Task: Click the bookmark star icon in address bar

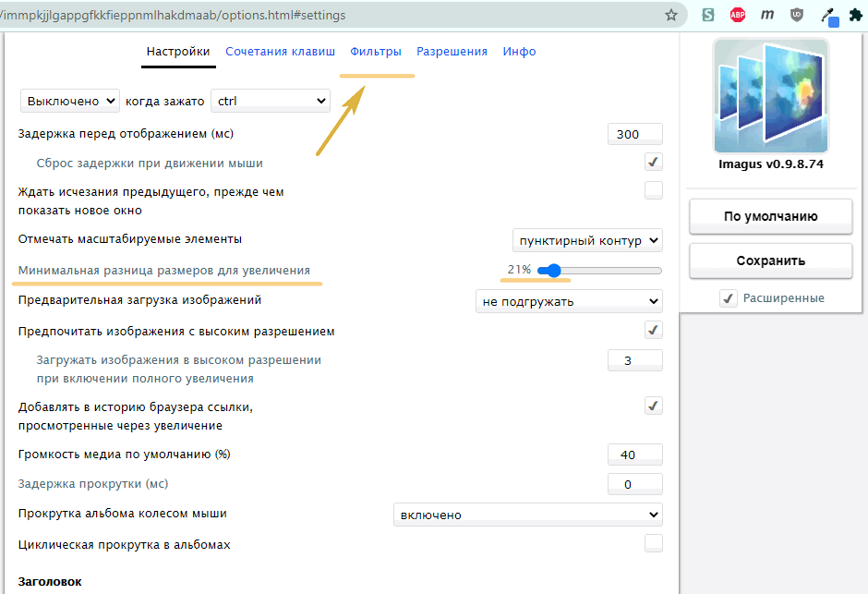Action: tap(671, 15)
